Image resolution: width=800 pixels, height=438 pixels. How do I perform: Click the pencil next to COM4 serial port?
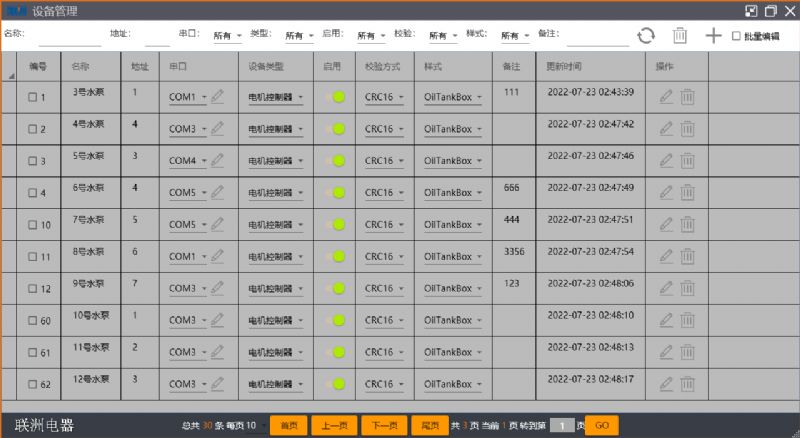[x=218, y=160]
